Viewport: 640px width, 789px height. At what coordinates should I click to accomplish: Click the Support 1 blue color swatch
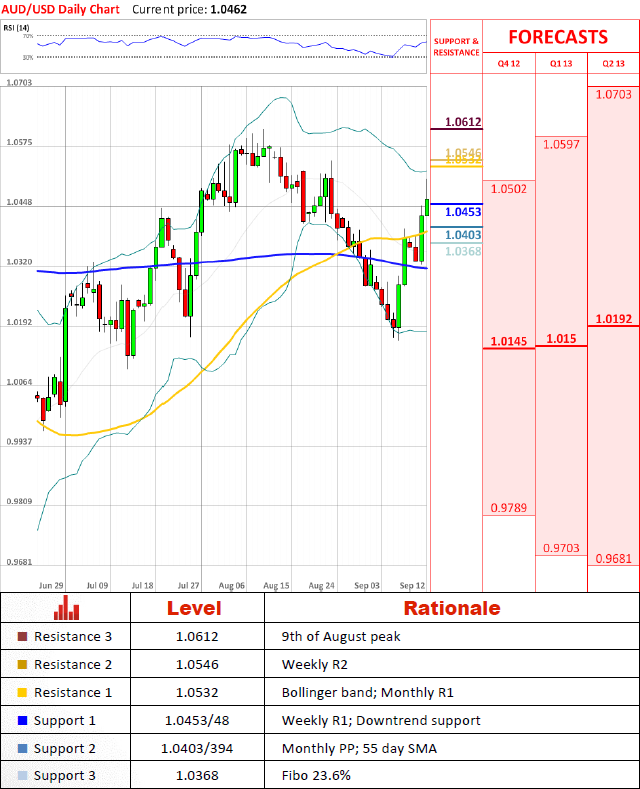coord(22,721)
